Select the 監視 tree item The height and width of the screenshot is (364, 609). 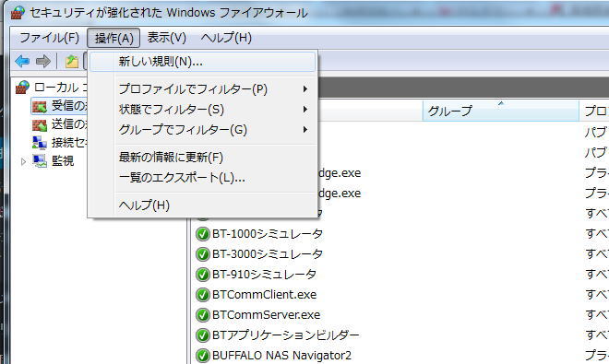(54, 160)
